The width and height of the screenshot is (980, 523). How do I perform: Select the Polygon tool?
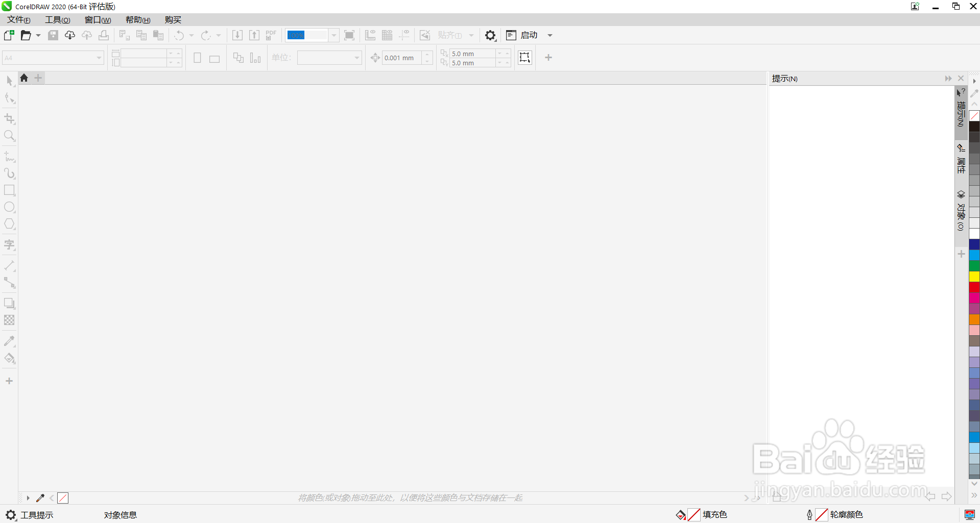coord(9,224)
